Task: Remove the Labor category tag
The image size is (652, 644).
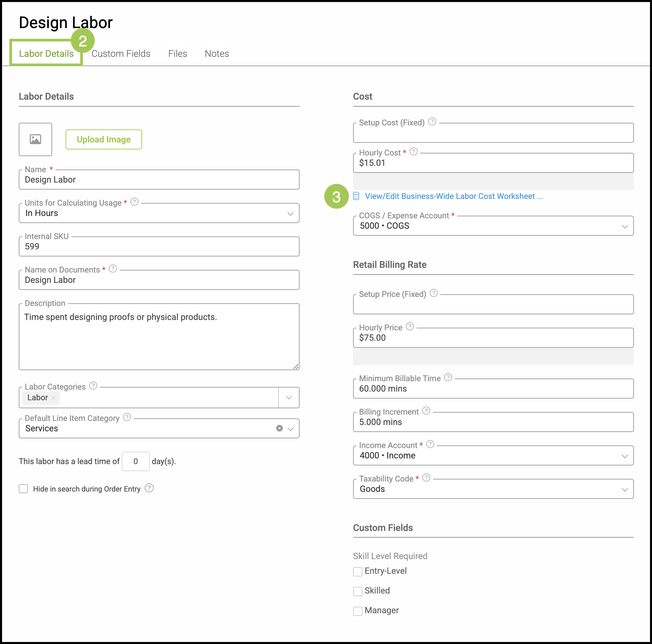Action: coord(53,398)
